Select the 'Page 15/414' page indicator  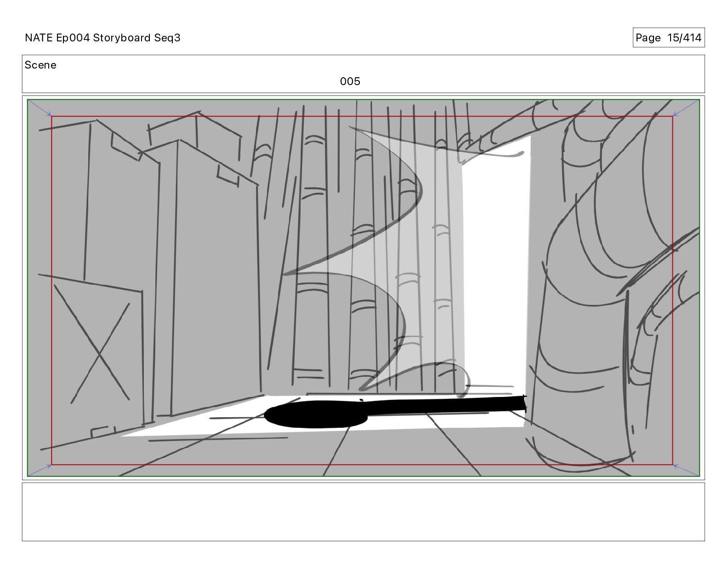(x=668, y=38)
